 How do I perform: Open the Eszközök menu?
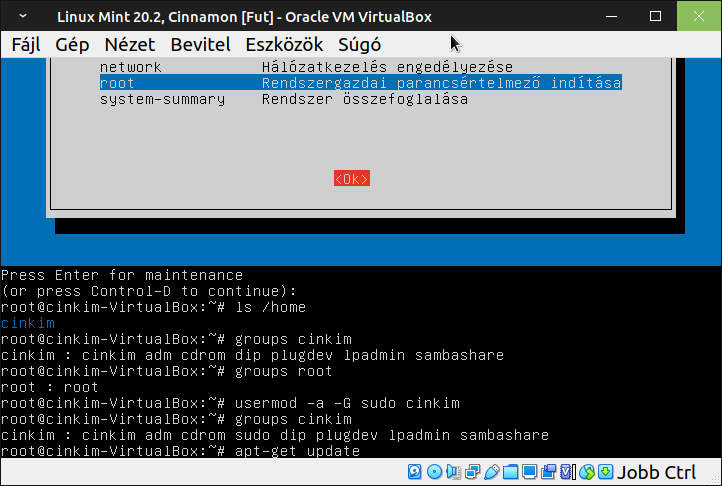284,45
